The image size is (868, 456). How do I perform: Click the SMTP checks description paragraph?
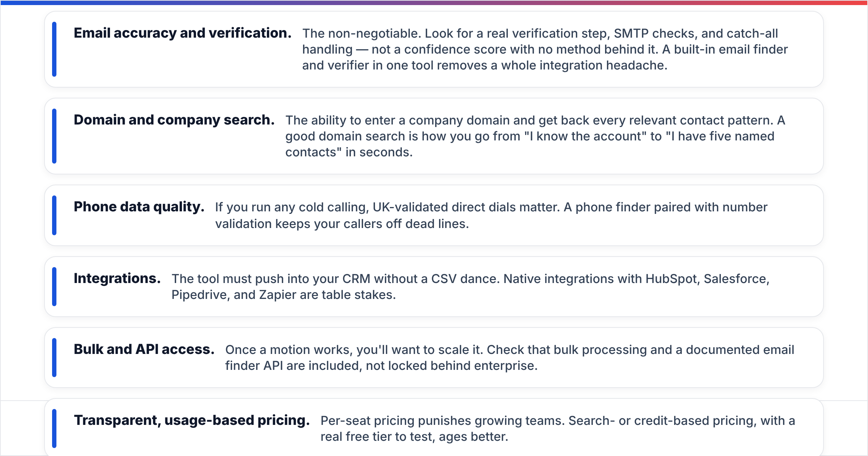point(545,49)
